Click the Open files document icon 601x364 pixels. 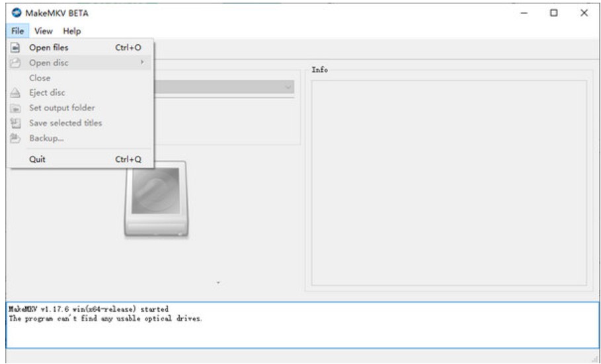(x=15, y=48)
